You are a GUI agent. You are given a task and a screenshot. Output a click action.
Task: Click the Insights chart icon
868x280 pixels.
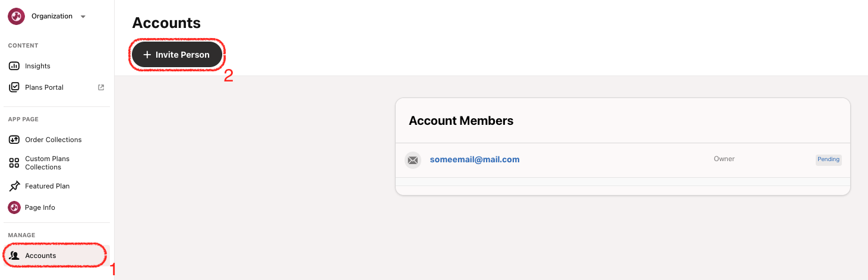pyautogui.click(x=14, y=66)
